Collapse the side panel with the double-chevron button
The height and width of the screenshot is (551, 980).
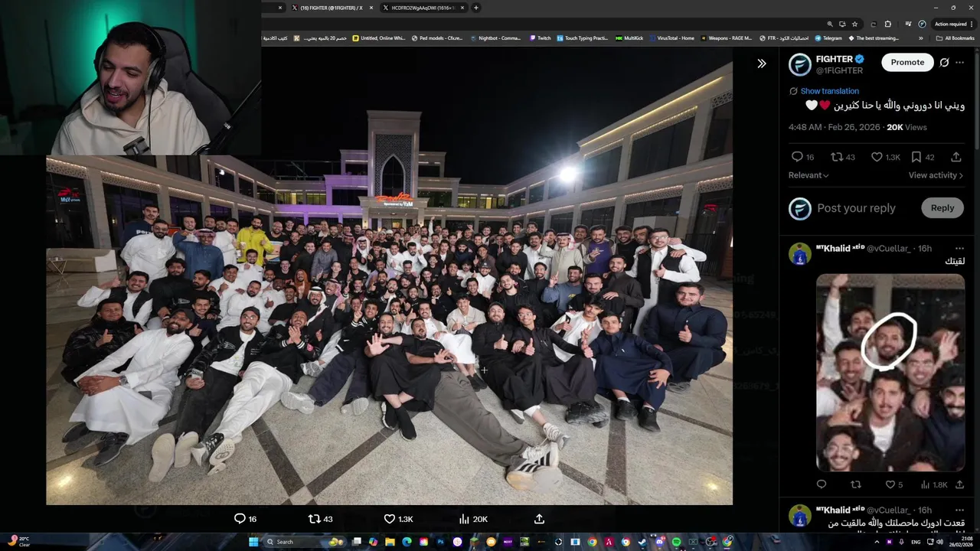click(761, 64)
